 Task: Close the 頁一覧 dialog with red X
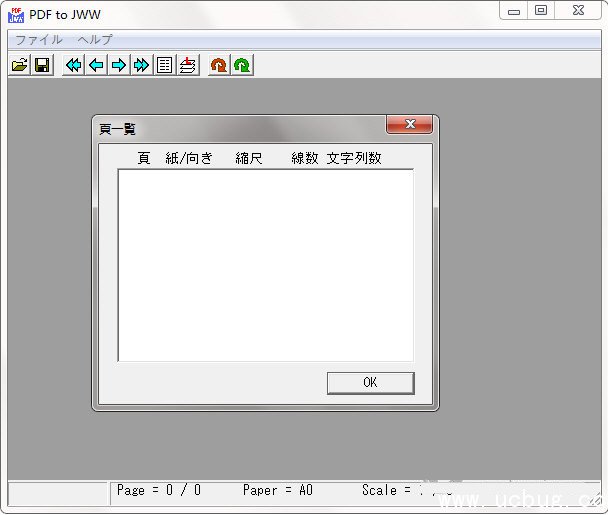tap(410, 125)
